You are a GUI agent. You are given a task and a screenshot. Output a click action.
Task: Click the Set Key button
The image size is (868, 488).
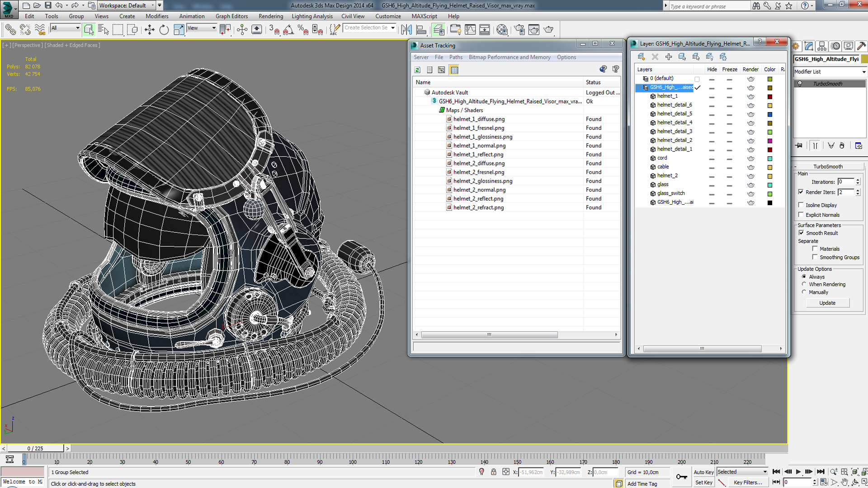[x=703, y=483]
